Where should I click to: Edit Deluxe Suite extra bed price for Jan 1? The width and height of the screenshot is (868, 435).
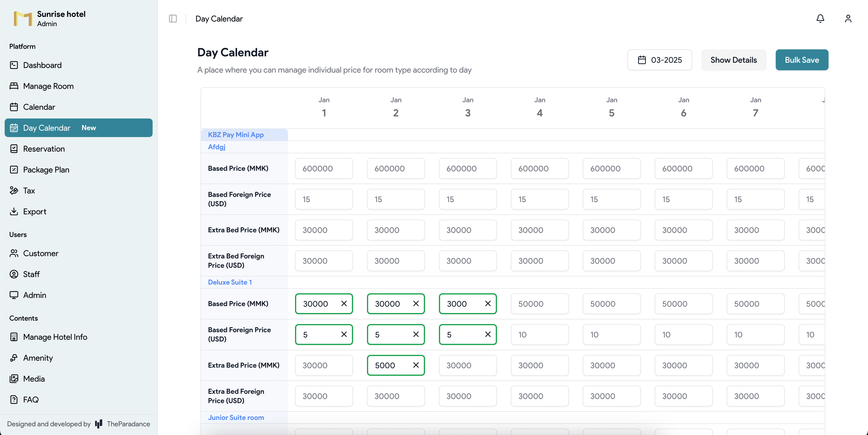[324, 365]
